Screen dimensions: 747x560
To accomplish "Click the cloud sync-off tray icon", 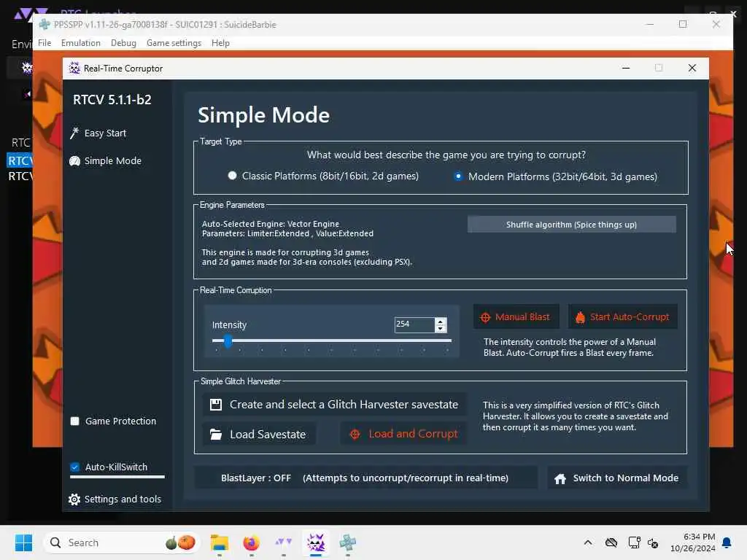I will [x=611, y=542].
